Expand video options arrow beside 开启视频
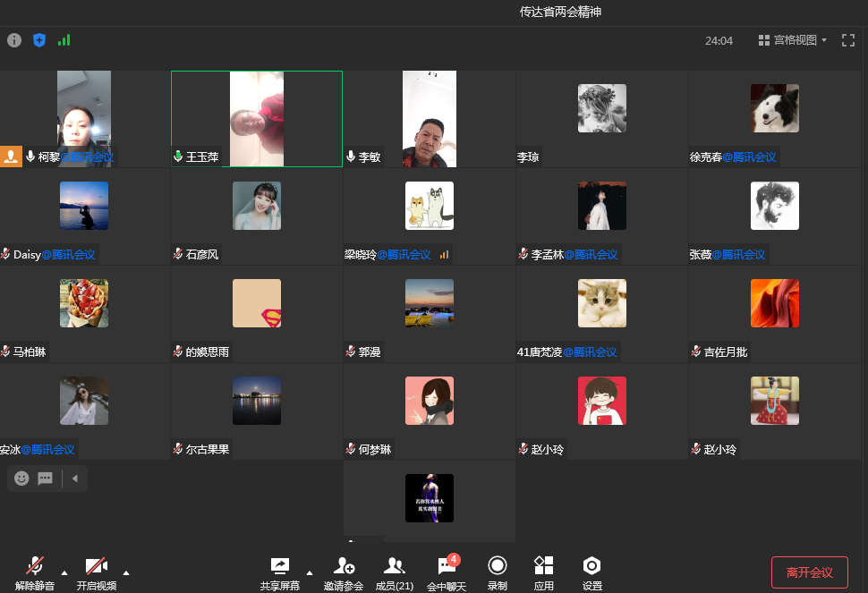The image size is (868, 593). point(125,572)
